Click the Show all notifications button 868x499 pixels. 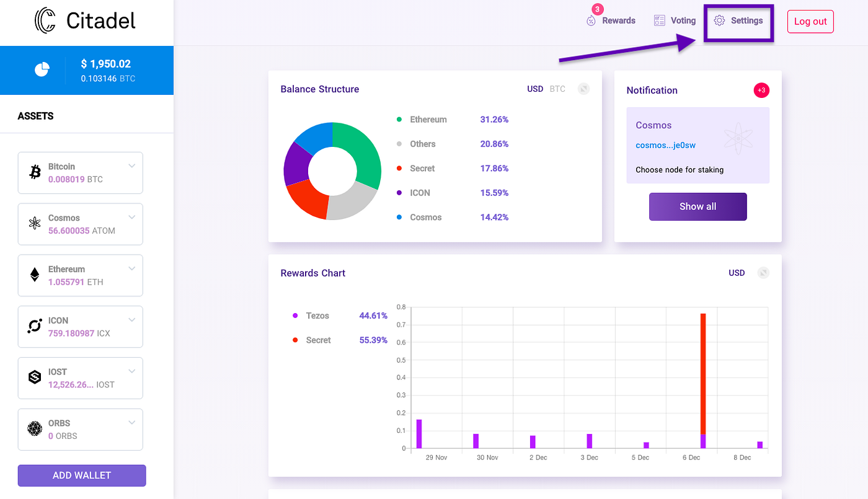[697, 206]
